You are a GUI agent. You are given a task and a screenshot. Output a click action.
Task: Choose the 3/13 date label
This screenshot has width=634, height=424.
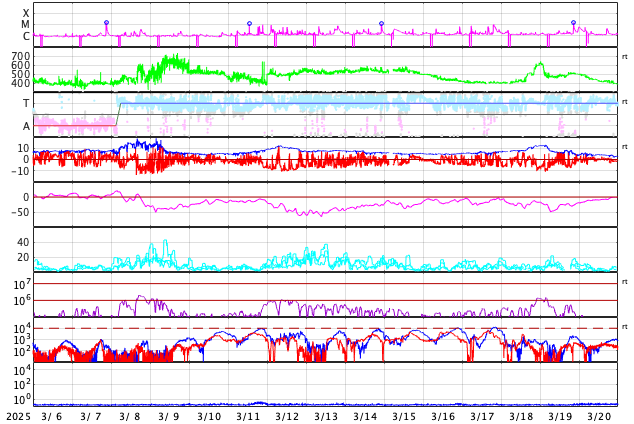[326, 417]
